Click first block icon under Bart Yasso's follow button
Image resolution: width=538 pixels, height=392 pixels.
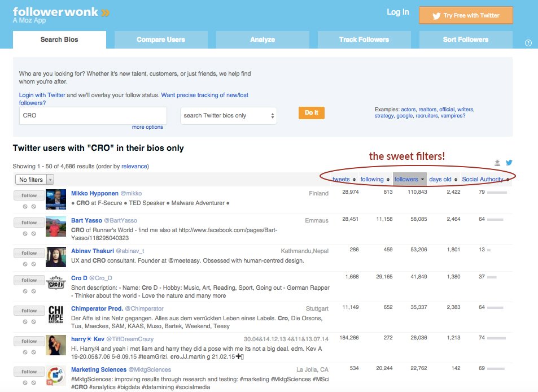(25, 233)
